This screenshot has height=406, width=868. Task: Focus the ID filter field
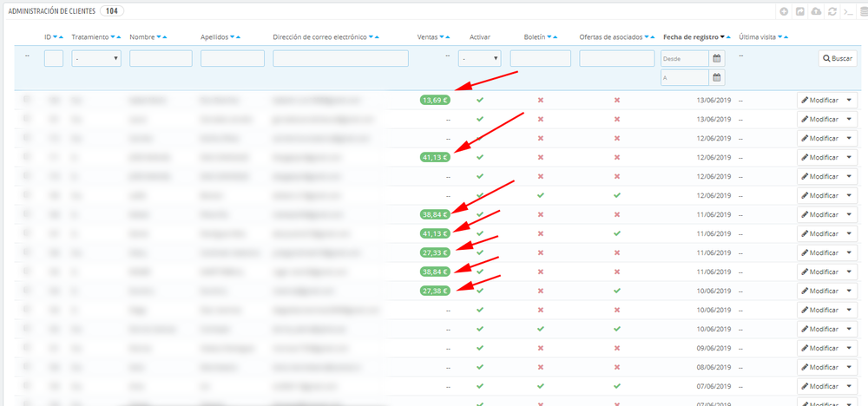click(54, 58)
